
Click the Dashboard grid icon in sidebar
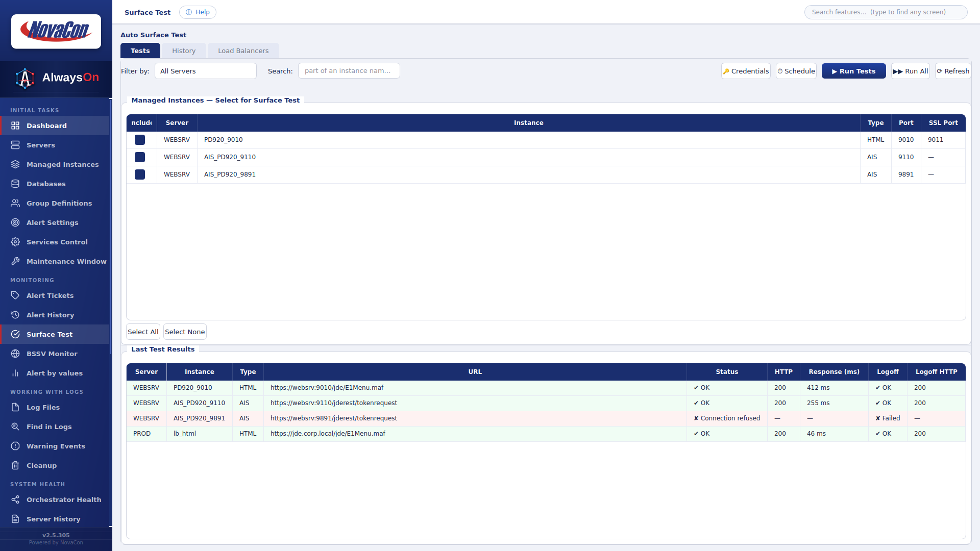(15, 126)
